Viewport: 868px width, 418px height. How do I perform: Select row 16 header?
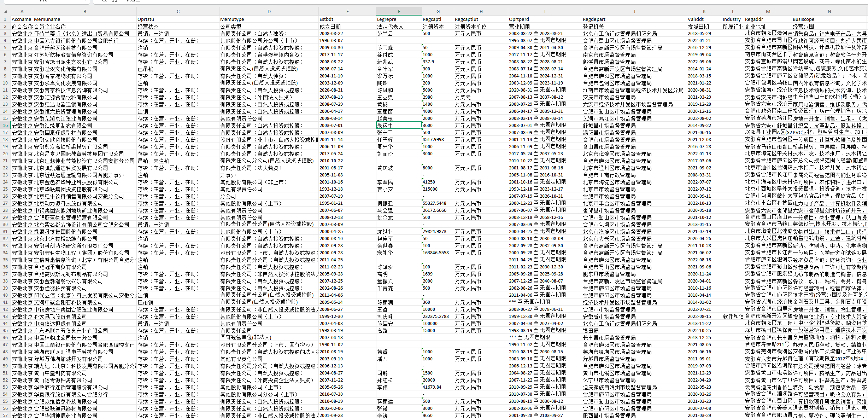pyautogui.click(x=5, y=125)
